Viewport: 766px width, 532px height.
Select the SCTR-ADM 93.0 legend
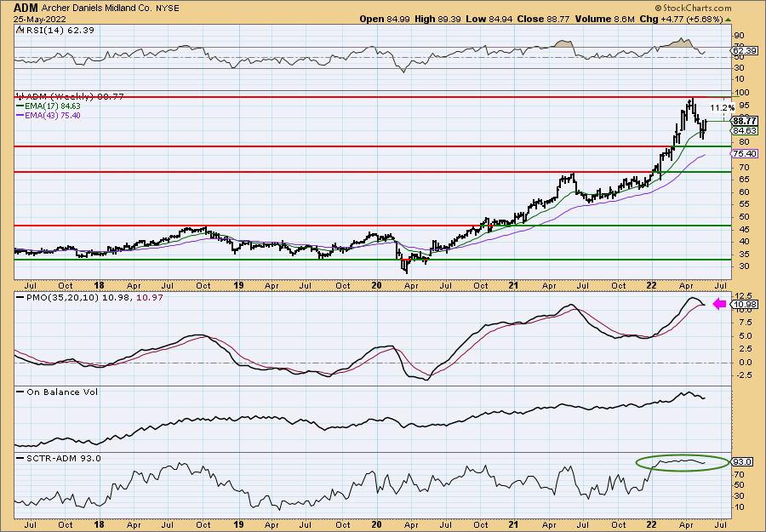pyautogui.click(x=64, y=458)
